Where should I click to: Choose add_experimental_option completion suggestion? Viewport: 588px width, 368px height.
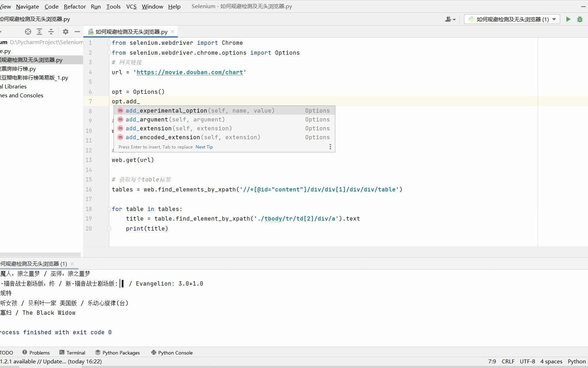coord(224,110)
